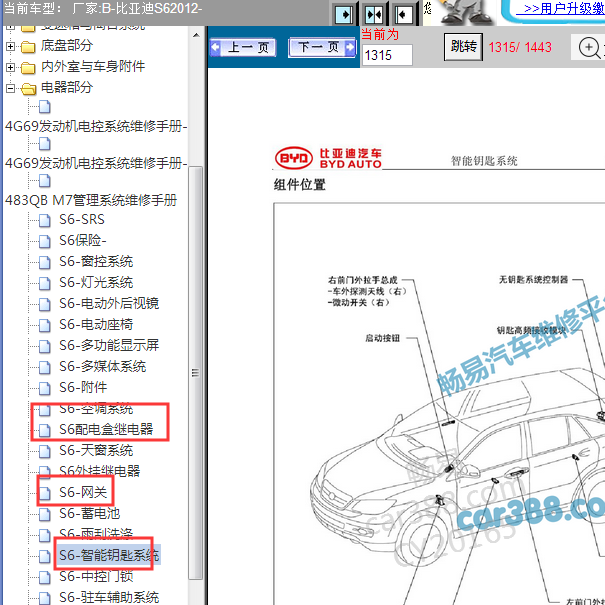Click the page number field showing 1315
Screen dimensions: 605x605
coord(387,55)
